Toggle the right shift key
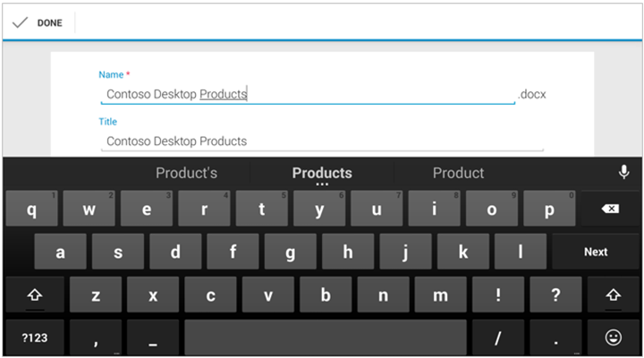This screenshot has width=644, height=358. point(613,294)
